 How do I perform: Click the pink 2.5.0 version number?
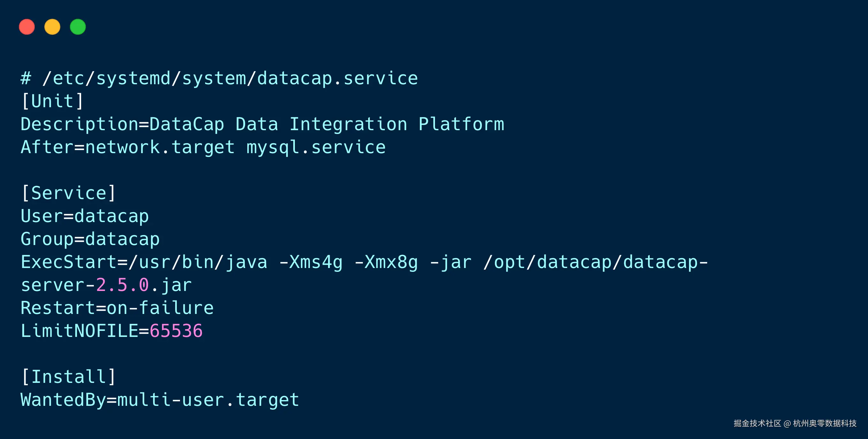(122, 285)
